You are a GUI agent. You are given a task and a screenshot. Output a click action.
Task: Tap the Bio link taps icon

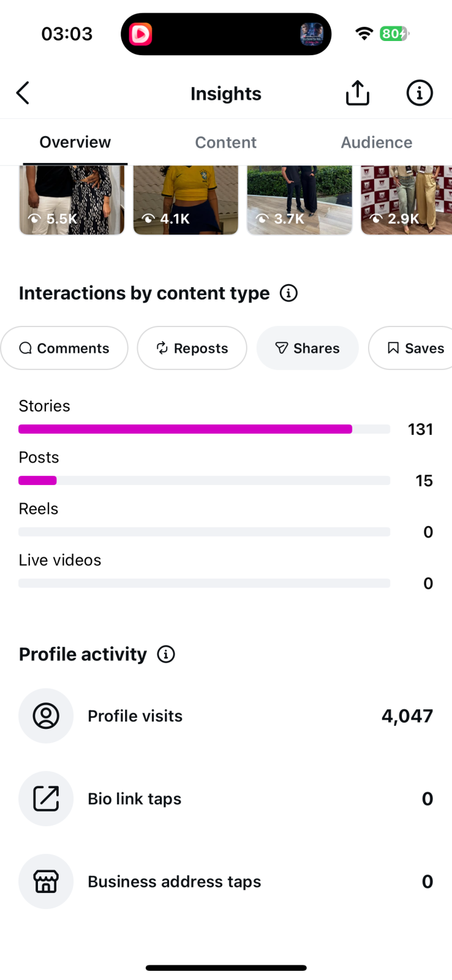click(46, 799)
